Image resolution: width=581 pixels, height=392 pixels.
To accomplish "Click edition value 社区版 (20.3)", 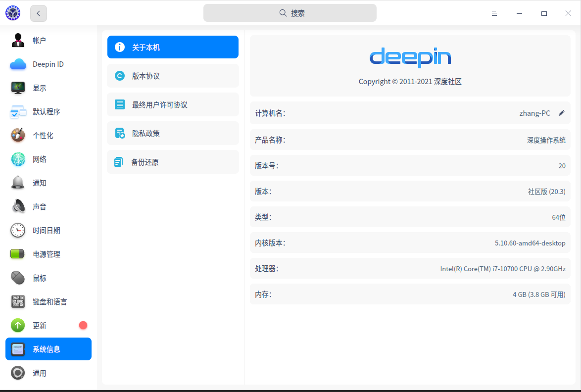I will 546,192.
